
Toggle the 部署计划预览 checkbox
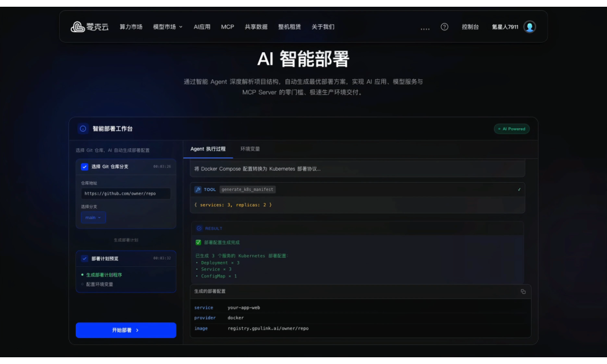[x=85, y=258]
